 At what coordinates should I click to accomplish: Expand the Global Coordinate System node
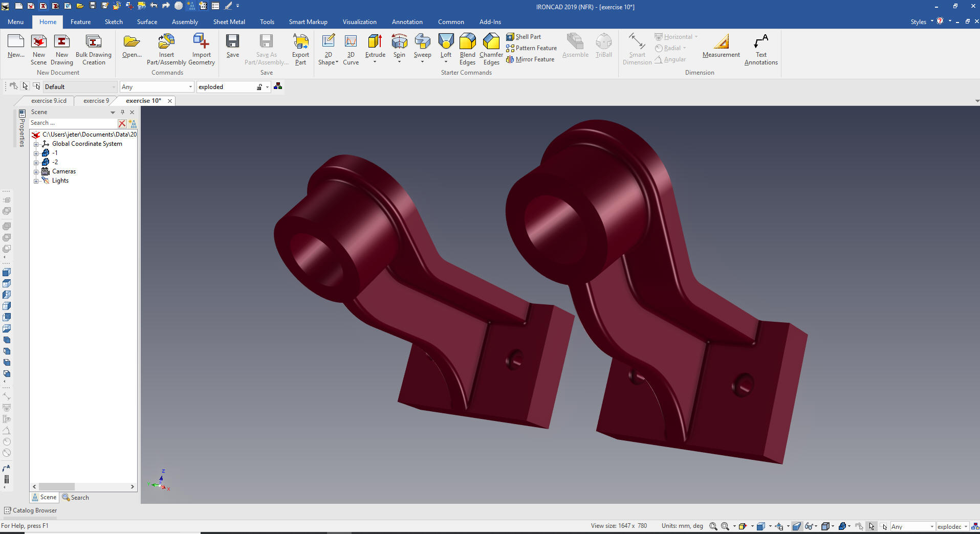click(x=36, y=144)
